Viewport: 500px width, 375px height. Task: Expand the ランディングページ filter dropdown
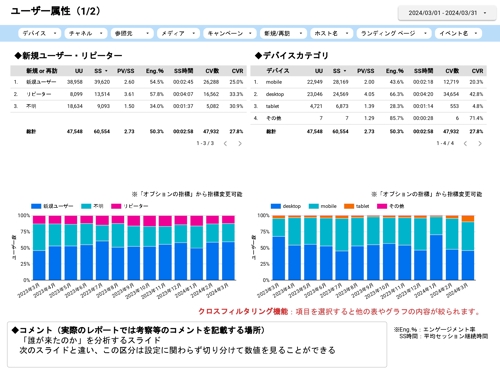(394, 33)
